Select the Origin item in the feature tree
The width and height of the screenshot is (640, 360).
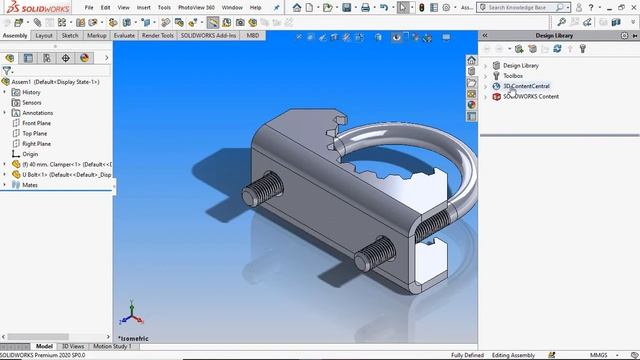pos(30,154)
